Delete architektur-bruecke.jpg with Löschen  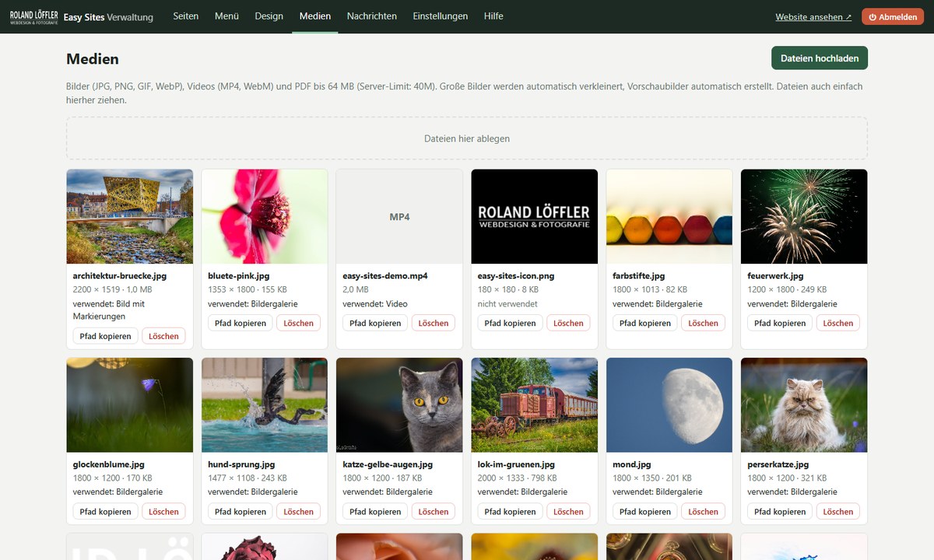[x=163, y=336]
